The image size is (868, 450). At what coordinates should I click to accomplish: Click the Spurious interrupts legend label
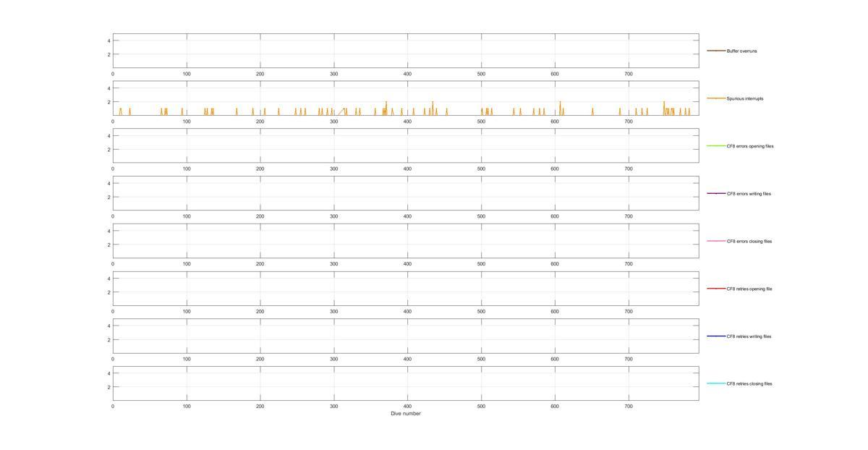[x=745, y=98]
